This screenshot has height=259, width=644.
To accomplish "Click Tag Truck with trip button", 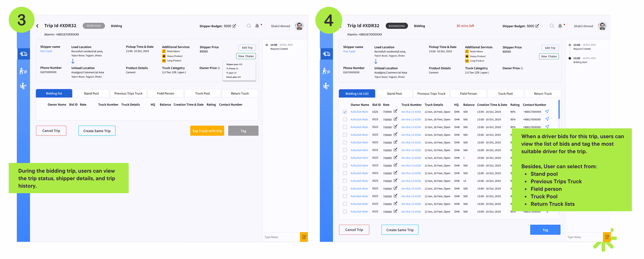I will coord(207,131).
